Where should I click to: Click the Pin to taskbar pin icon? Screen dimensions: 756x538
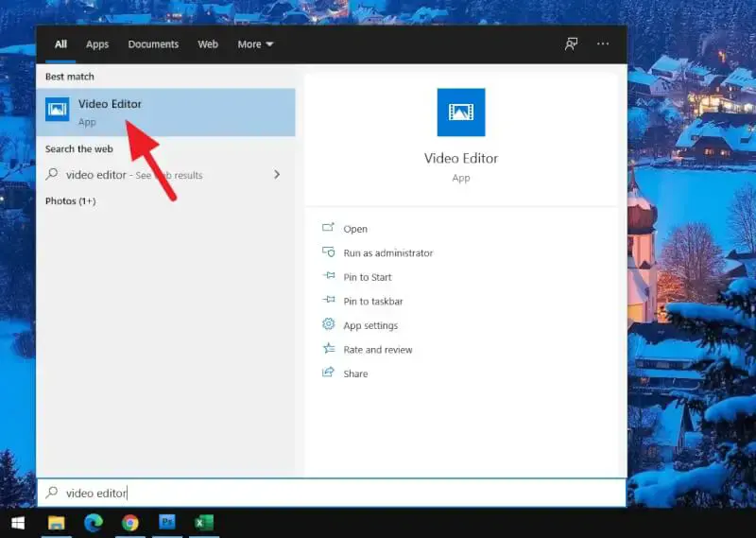pyautogui.click(x=328, y=300)
